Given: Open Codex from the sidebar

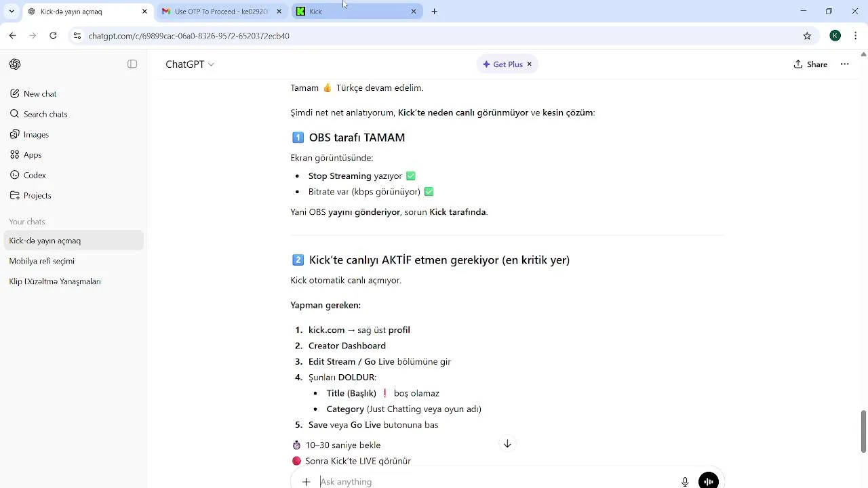Looking at the screenshot, I should click(x=73, y=175).
